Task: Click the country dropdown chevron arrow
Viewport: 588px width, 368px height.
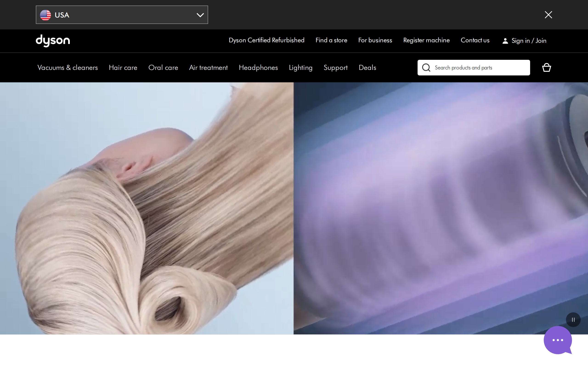Action: 200,15
